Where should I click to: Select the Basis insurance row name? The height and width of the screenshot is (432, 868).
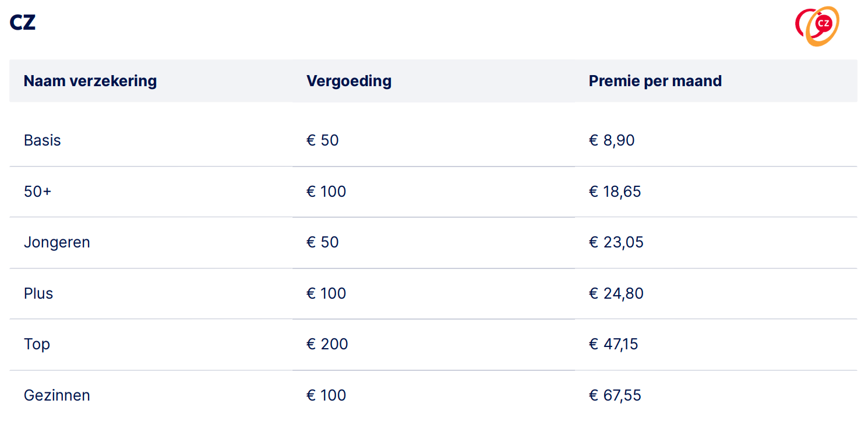pyautogui.click(x=43, y=141)
